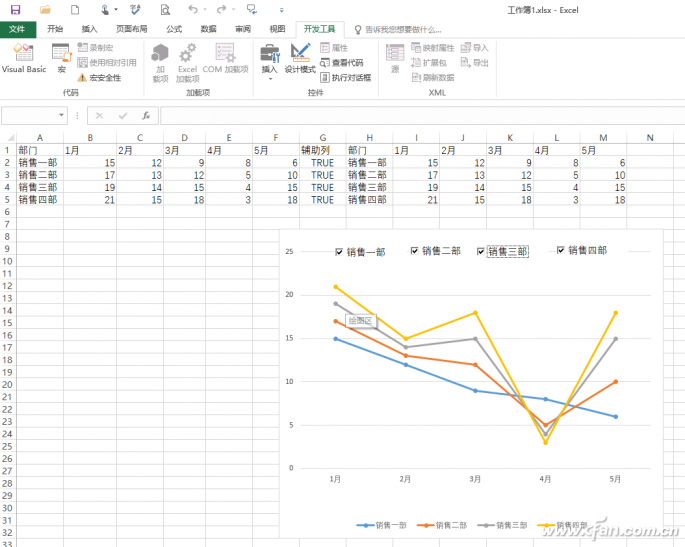This screenshot has width=685, height=547.
Task: Uncheck the 销售二部 checkbox in chart
Action: [x=415, y=251]
